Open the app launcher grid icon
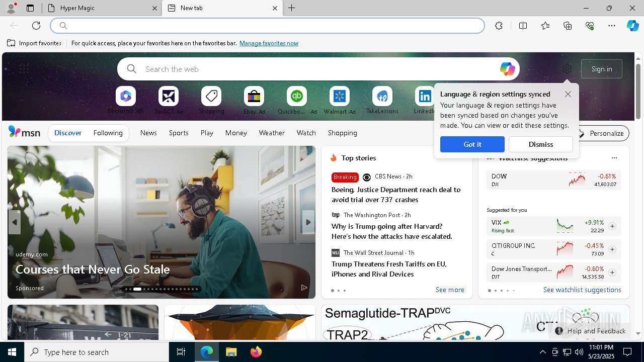Screen dimensions: 644x362 pyautogui.click(x=24, y=68)
